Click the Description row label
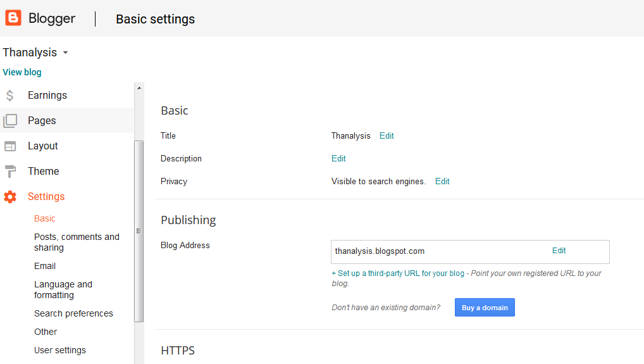Viewport: 644px width, 364px height. pos(181,159)
